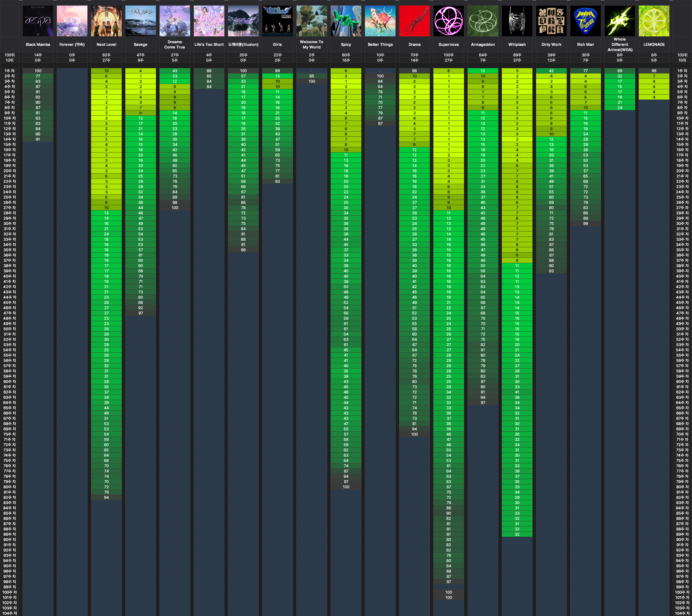692x616 pixels.
Task: Click the Better Things song title
Action: coord(380,44)
